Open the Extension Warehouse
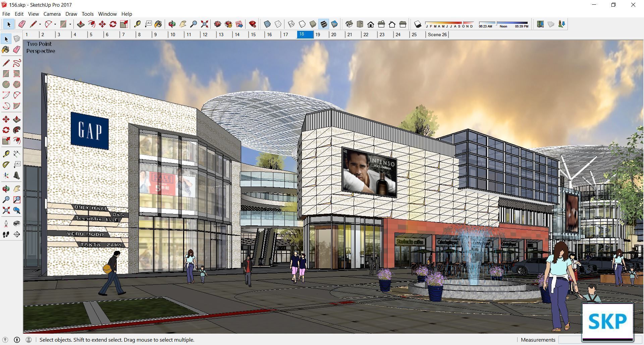The width and height of the screenshot is (644, 345). click(228, 24)
